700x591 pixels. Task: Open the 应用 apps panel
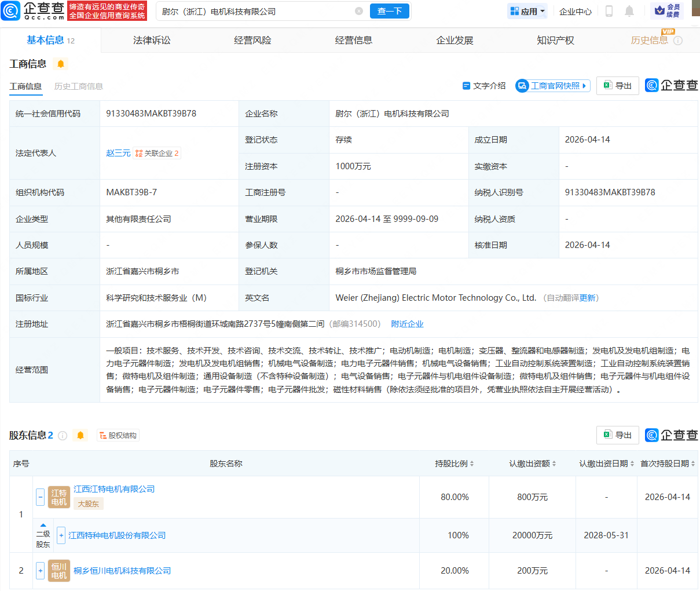(526, 11)
